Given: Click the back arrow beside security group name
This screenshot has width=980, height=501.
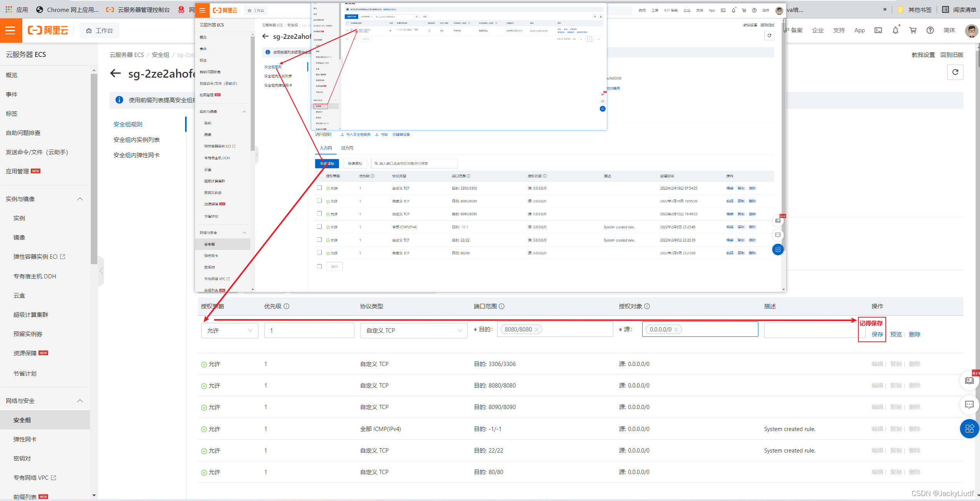Looking at the screenshot, I should click(115, 73).
